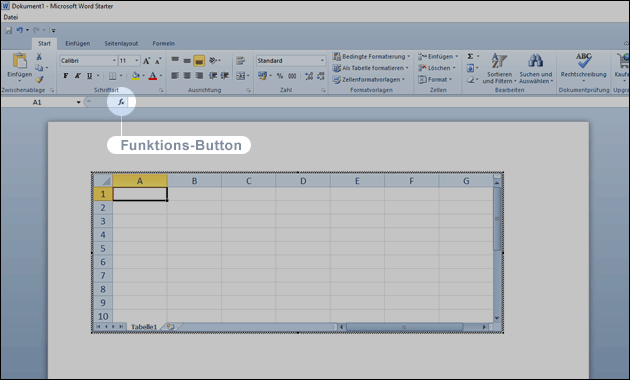The height and width of the screenshot is (380, 630).
Task: Click cell A1 in the spreadsheet
Action: (140, 194)
